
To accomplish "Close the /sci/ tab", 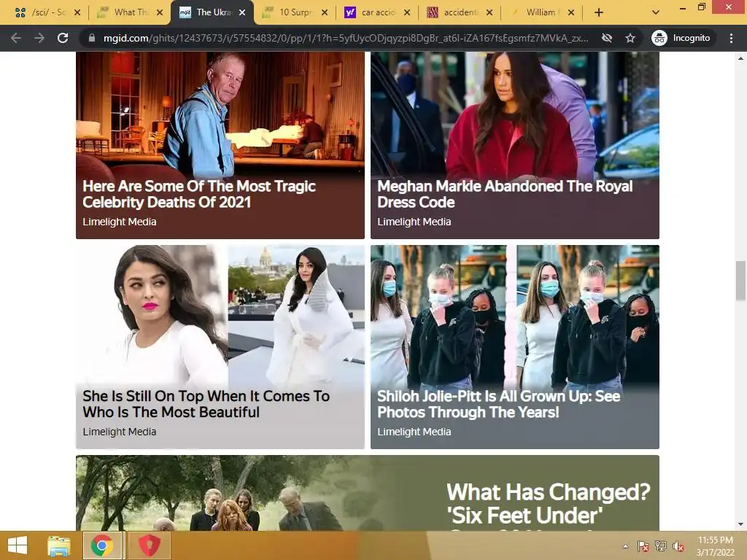I will click(x=77, y=12).
